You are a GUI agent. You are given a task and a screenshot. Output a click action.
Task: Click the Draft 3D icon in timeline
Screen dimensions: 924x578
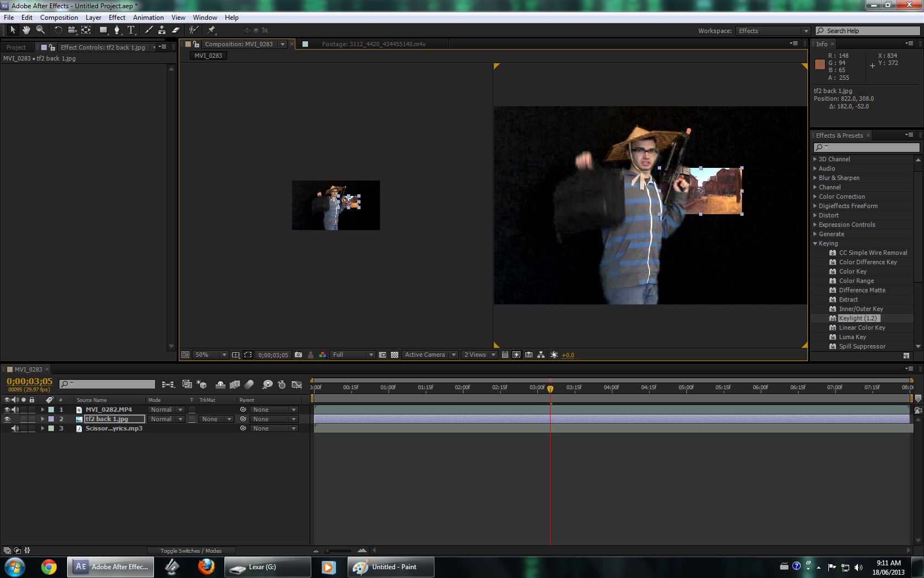coord(202,384)
